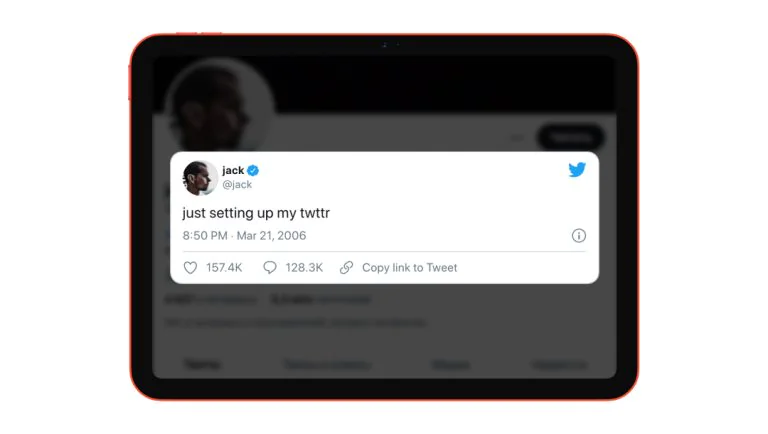Click the 128.3K replies count
The width and height of the screenshot is (768, 434).
click(x=304, y=267)
